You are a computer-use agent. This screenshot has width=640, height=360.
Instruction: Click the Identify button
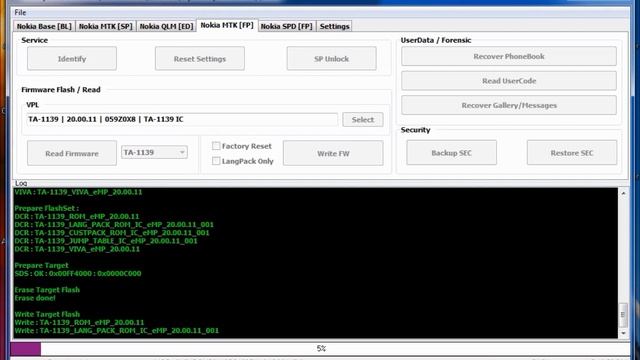click(72, 59)
